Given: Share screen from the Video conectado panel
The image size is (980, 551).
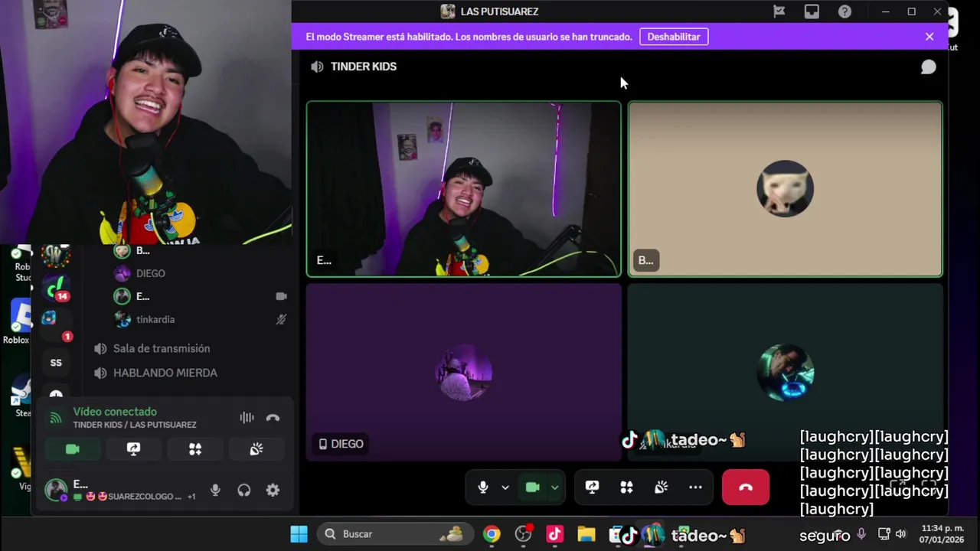Looking at the screenshot, I should (134, 449).
